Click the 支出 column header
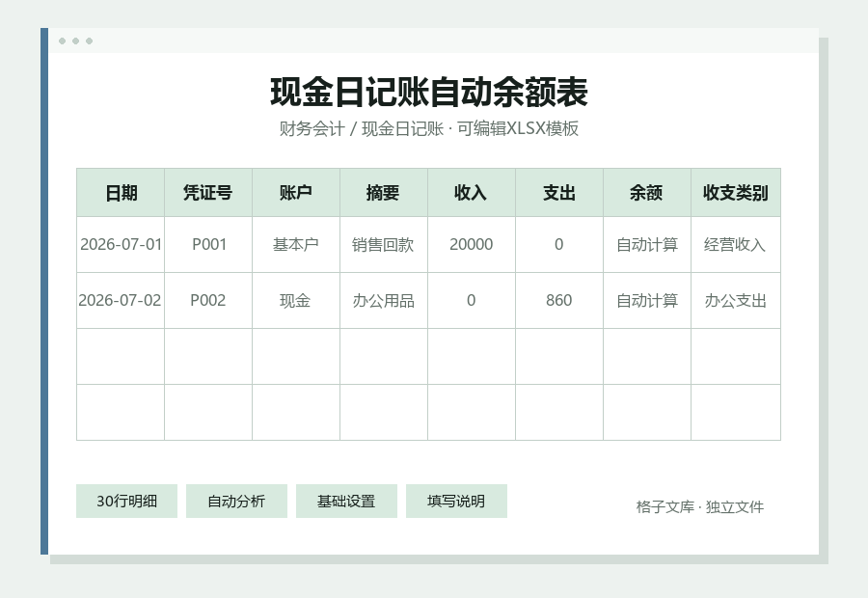 click(559, 193)
